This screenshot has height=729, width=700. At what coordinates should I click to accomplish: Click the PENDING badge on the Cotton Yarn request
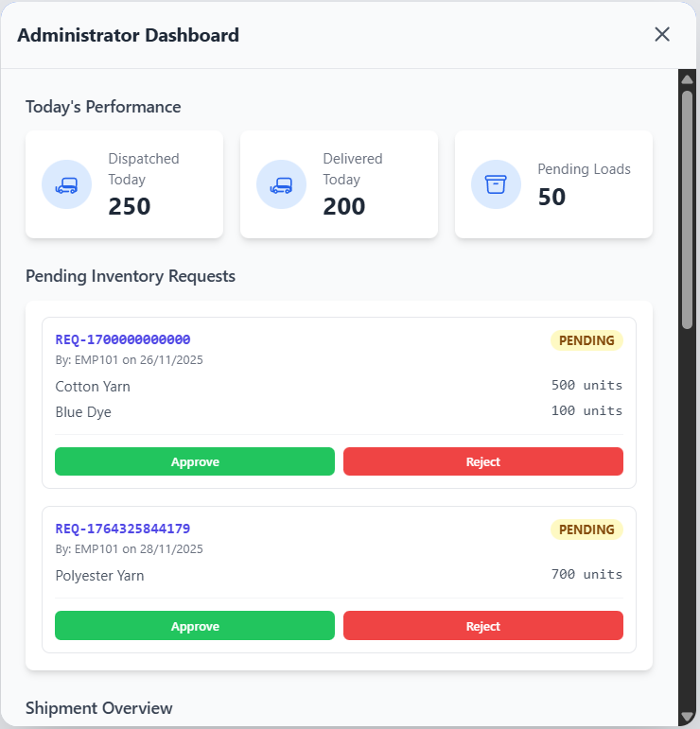click(586, 340)
